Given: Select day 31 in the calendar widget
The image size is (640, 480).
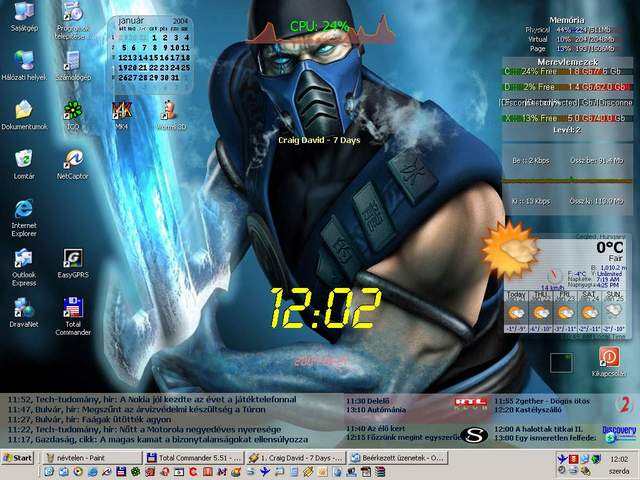Looking at the screenshot, I should pos(175,78).
